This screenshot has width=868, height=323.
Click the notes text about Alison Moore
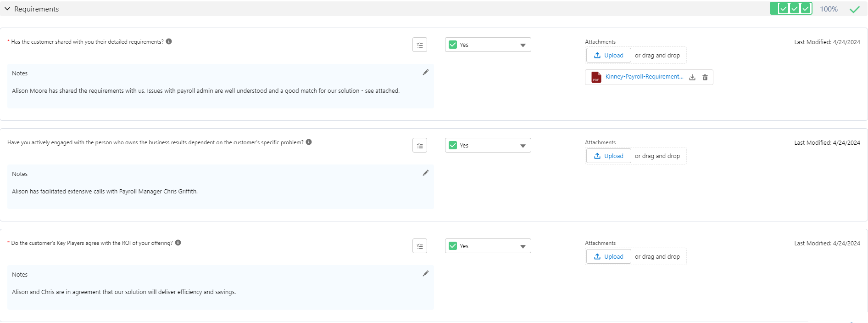click(206, 91)
